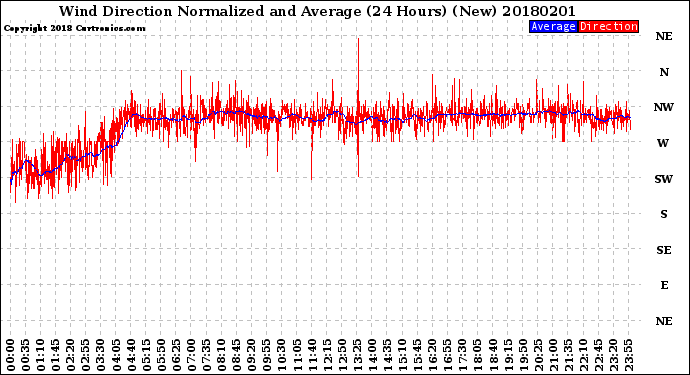
Task: Click the 09:20 time axis label
Action: click(x=252, y=355)
